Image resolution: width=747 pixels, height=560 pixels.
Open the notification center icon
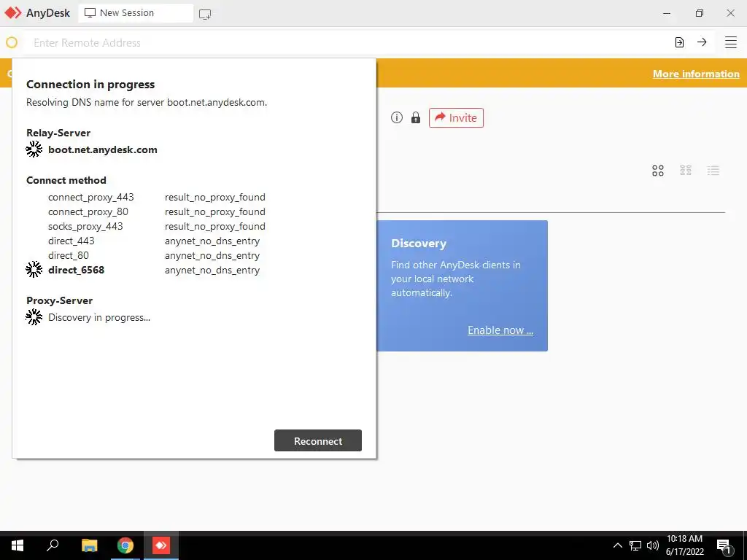[724, 546]
